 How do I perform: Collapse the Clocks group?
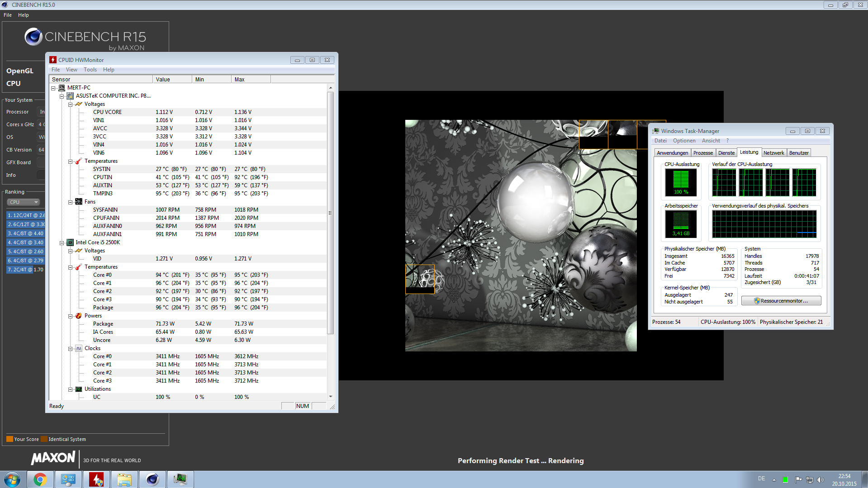pyautogui.click(x=70, y=348)
